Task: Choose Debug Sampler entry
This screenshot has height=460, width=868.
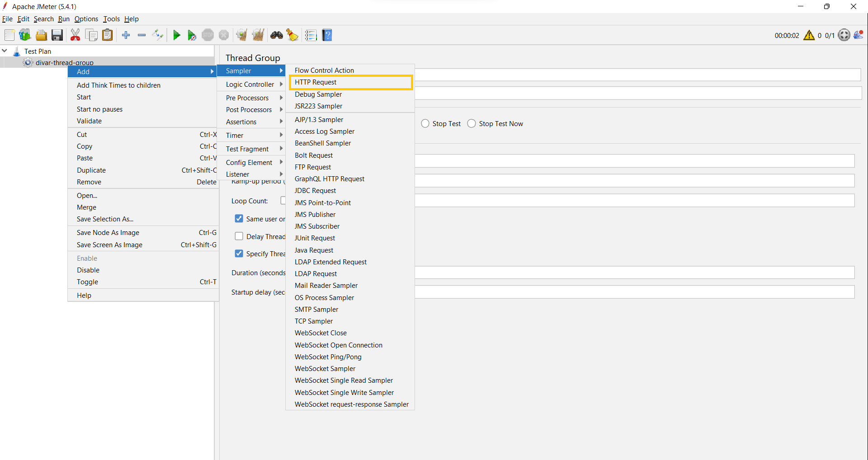Action: click(x=350, y=94)
